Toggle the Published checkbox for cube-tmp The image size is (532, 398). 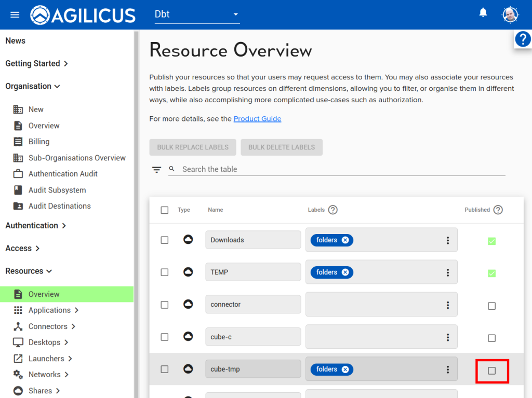click(x=492, y=370)
